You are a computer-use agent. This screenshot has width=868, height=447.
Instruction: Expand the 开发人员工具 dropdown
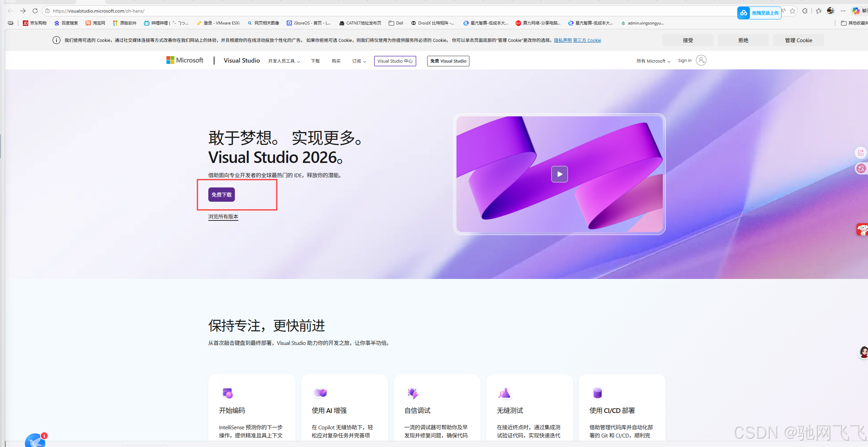click(x=284, y=61)
